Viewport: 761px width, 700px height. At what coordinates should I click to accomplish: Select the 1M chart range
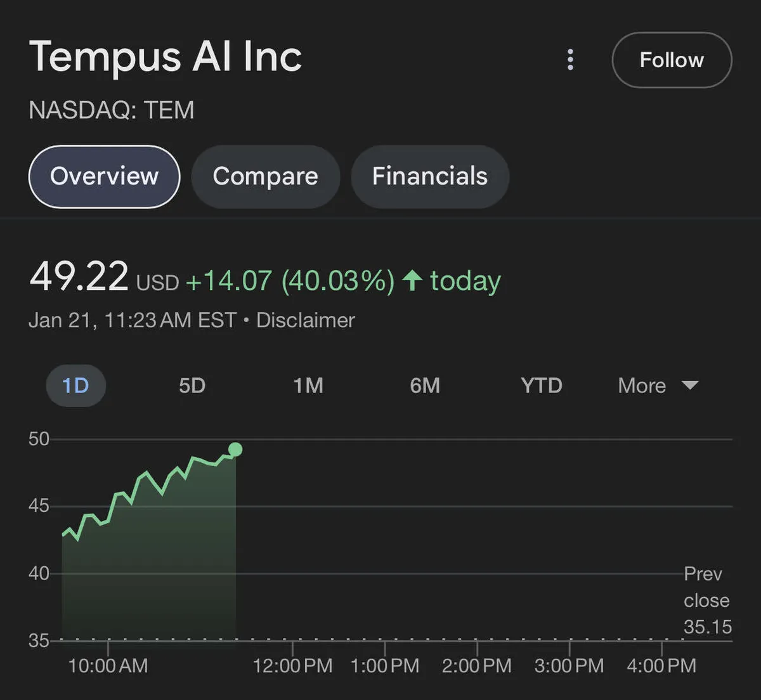(x=308, y=386)
